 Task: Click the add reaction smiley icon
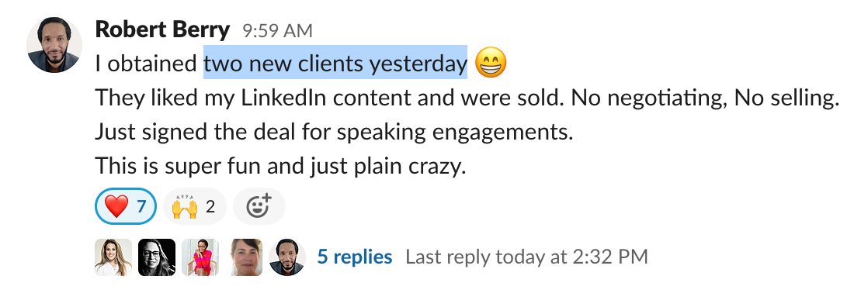(259, 206)
